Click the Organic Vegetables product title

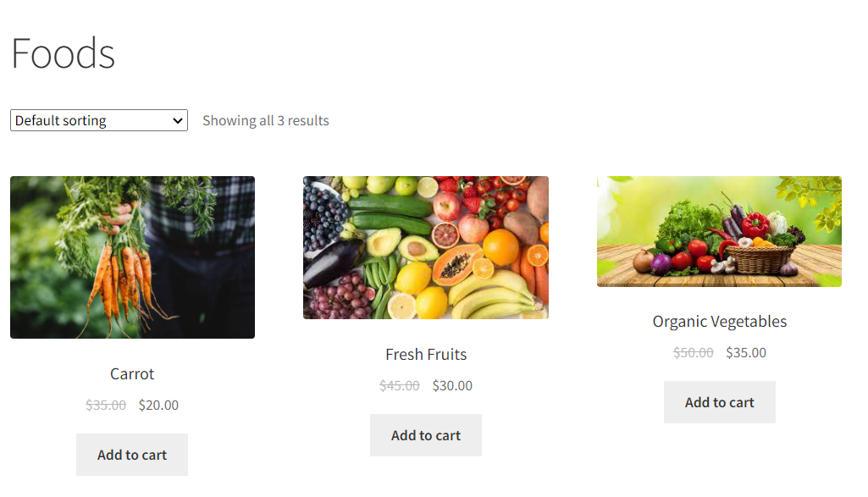[720, 322]
